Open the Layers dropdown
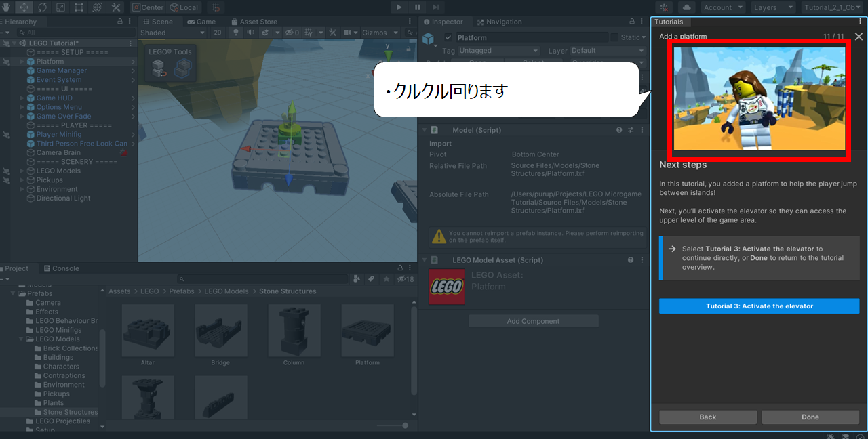This screenshot has height=439, width=868. (x=773, y=7)
